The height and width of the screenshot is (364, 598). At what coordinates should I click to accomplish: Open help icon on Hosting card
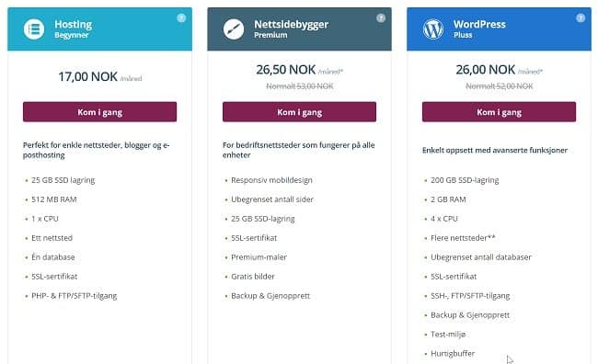tap(181, 17)
